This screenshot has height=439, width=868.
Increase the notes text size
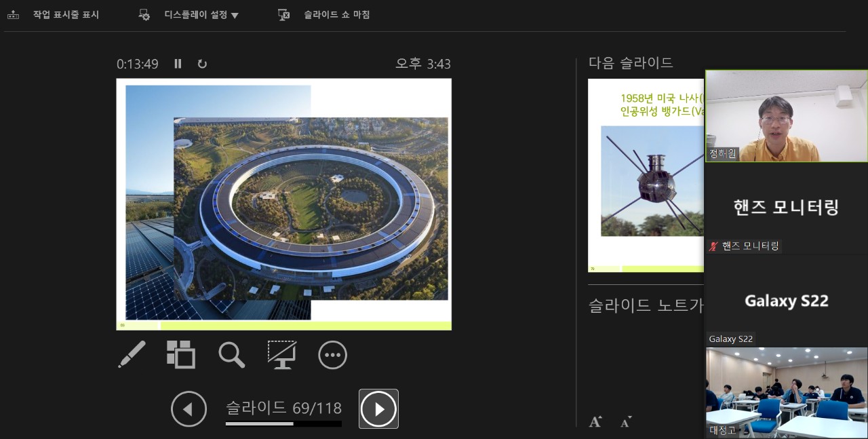[595, 421]
